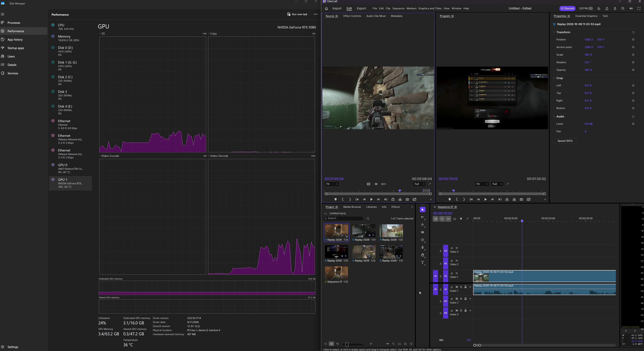The height and width of the screenshot is (351, 644).
Task: Select the Type text tool
Action: (423, 263)
